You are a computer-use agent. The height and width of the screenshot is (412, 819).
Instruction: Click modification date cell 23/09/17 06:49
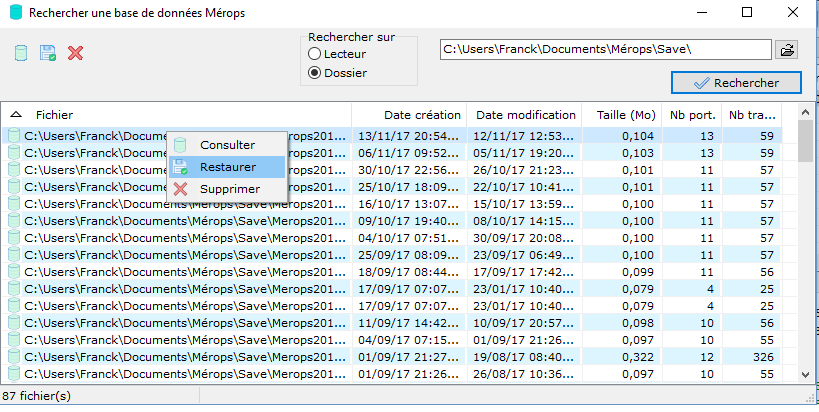click(x=524, y=255)
